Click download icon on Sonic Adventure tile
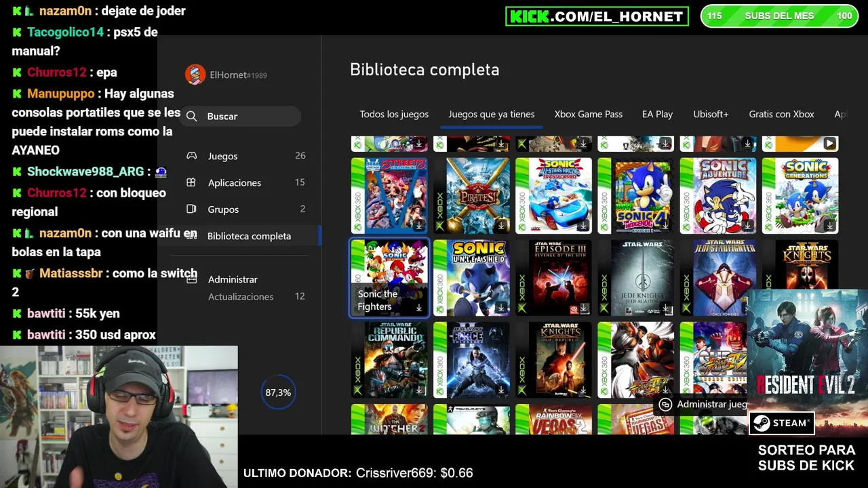Screen dimensions: 868x488 (747, 226)
